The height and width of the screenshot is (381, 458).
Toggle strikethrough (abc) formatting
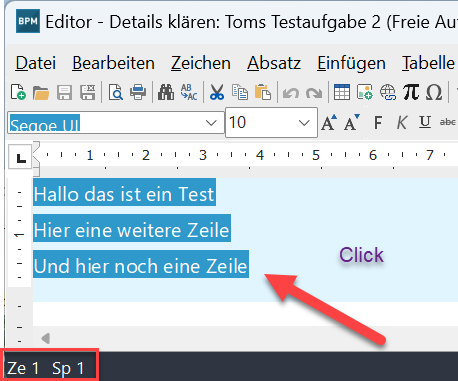pos(448,122)
